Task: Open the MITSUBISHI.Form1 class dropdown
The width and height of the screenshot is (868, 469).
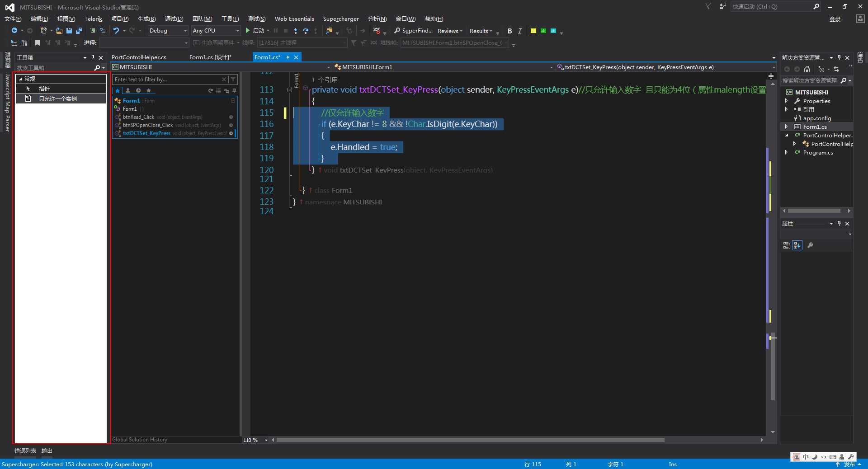Action: (x=443, y=67)
